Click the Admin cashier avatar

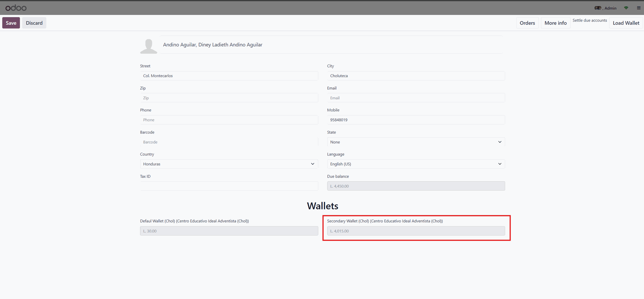(x=598, y=8)
